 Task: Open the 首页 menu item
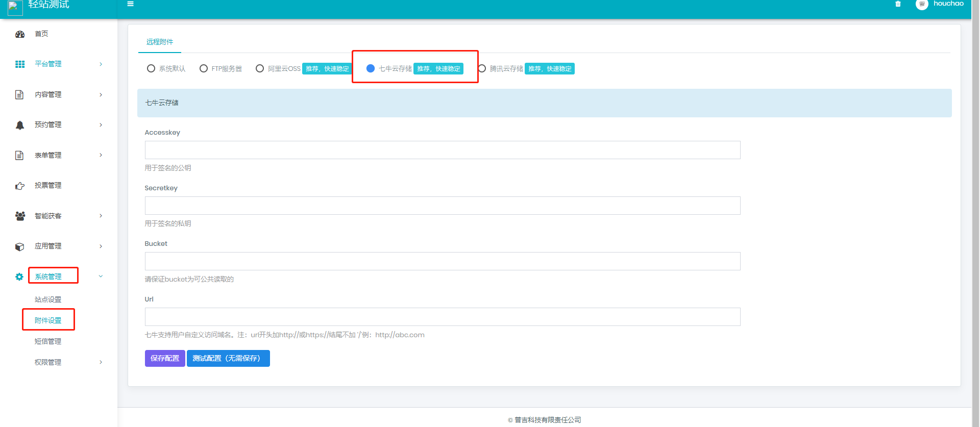pos(41,34)
